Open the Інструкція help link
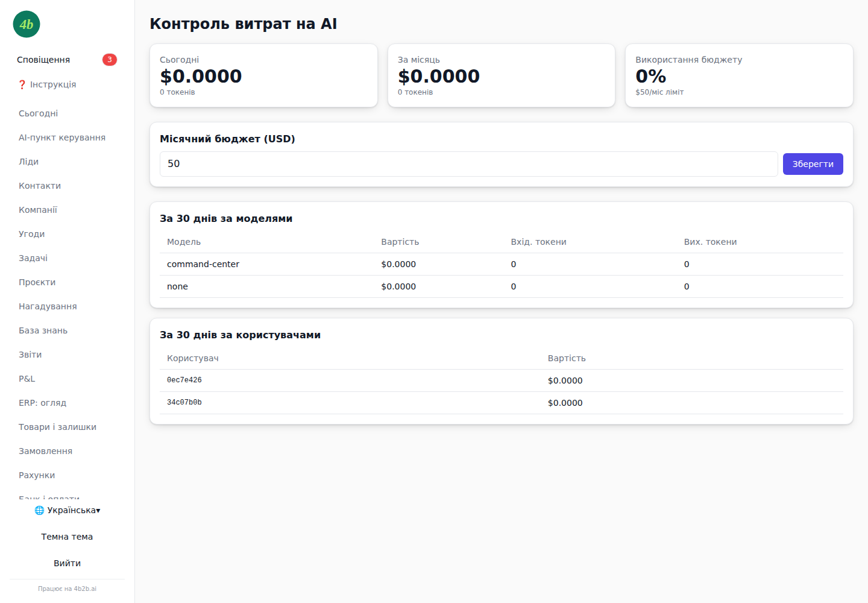Image resolution: width=868 pixels, height=603 pixels. 47,84
